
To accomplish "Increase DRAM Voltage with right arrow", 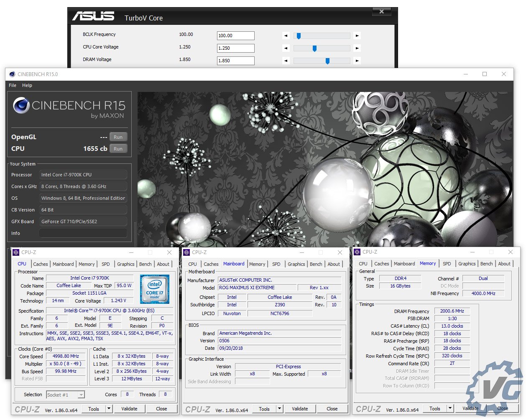I will coord(357,61).
